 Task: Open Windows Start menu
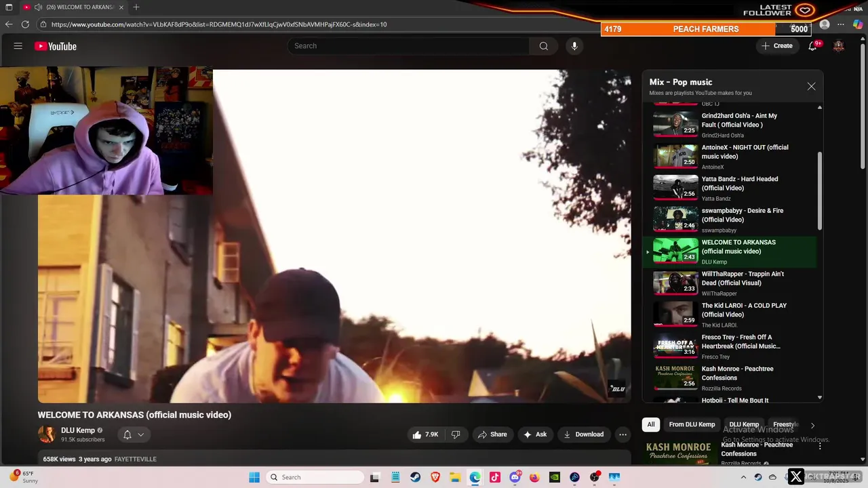click(x=254, y=477)
